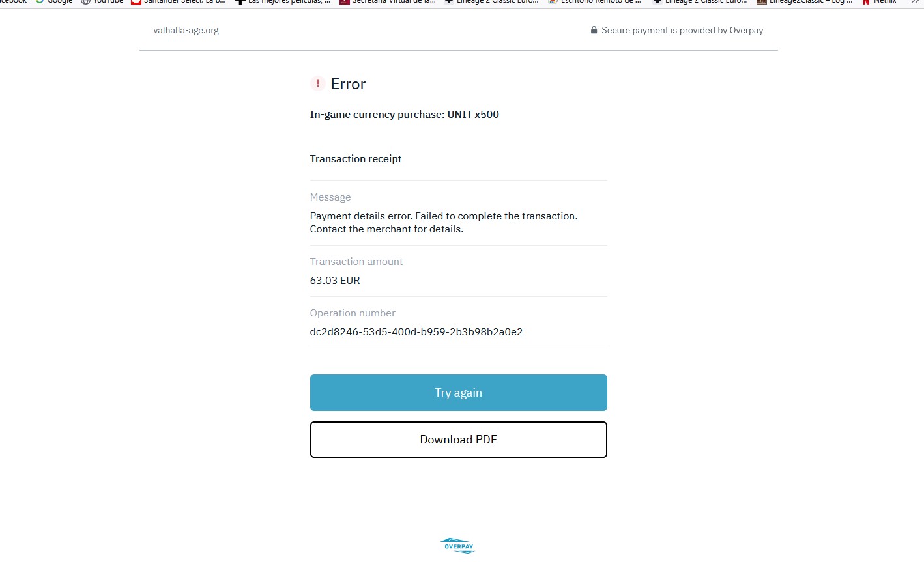Click the Try again button
This screenshot has height=562, width=924.
point(458,393)
